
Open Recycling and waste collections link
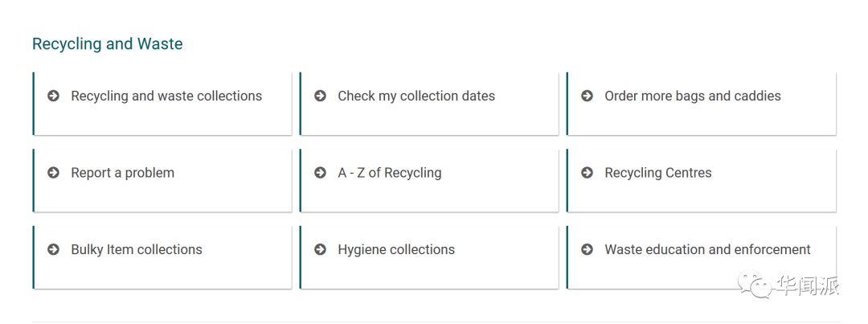pos(166,96)
